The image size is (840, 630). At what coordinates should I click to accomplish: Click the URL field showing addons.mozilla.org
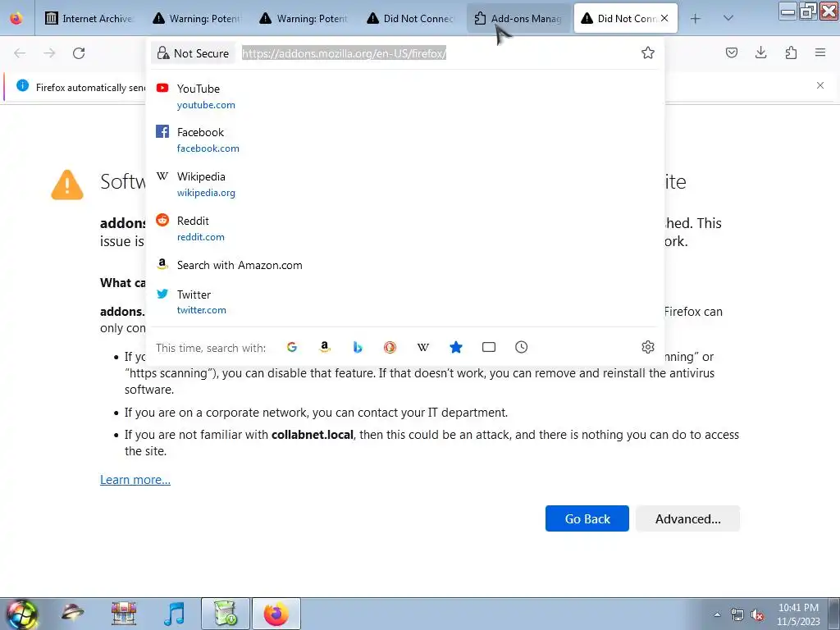[x=344, y=53]
